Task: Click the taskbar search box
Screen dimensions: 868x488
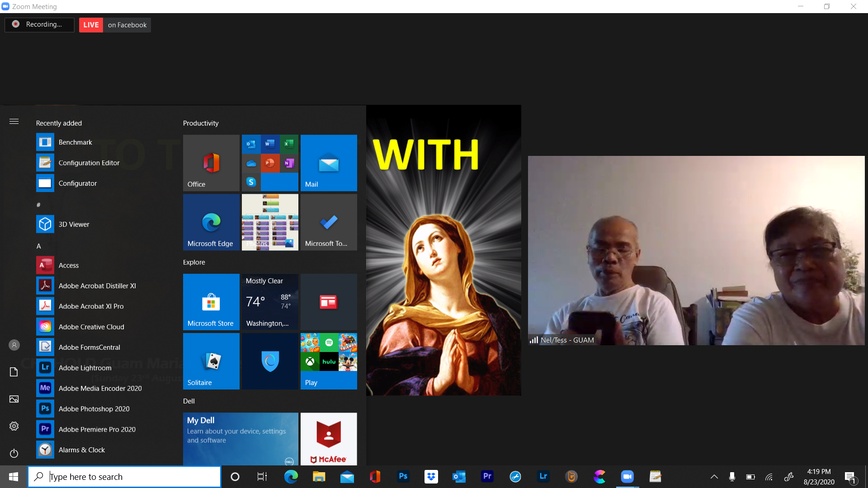Action: click(124, 477)
